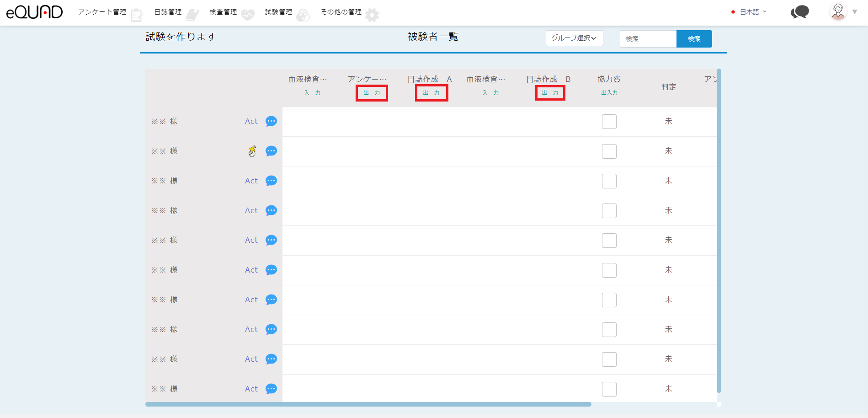
Task: Open the chat bubbles icon in header
Action: 799,12
